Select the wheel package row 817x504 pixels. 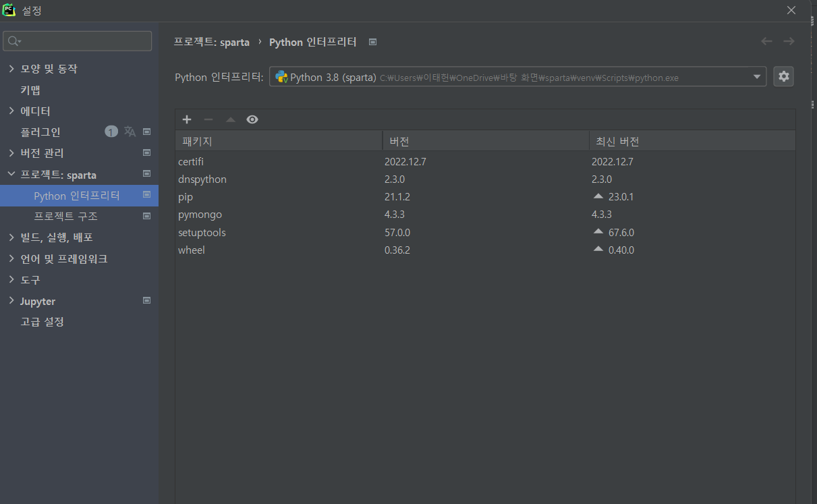pos(485,250)
